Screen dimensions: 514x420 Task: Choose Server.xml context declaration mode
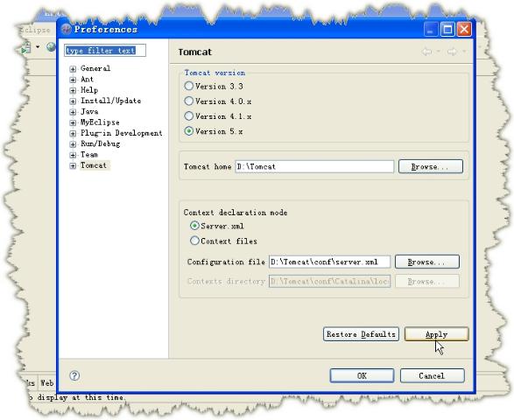point(194,226)
